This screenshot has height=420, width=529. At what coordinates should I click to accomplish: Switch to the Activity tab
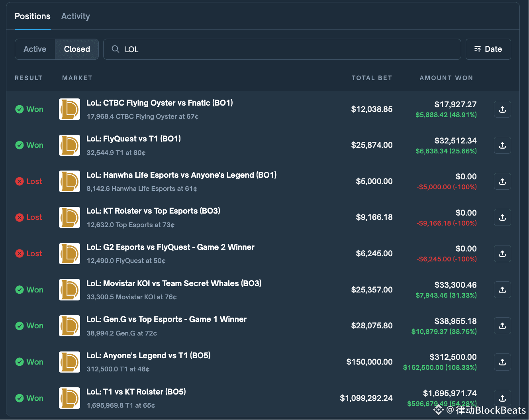click(x=76, y=16)
